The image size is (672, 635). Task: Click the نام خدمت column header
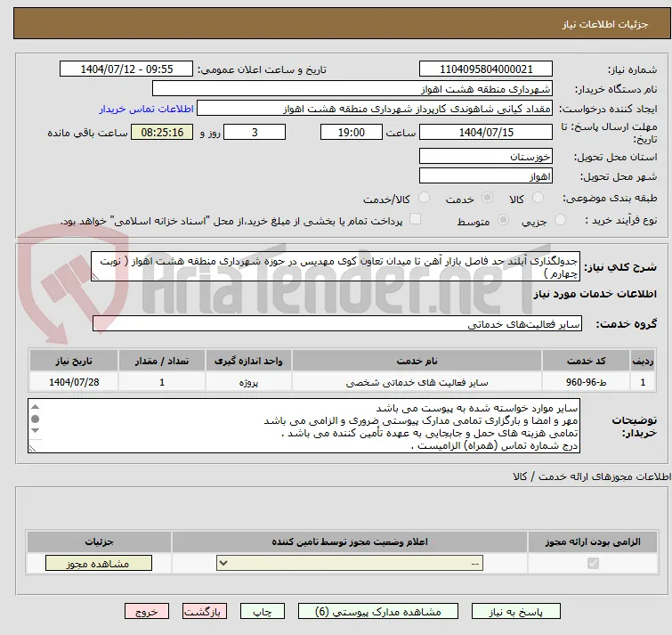pyautogui.click(x=417, y=361)
